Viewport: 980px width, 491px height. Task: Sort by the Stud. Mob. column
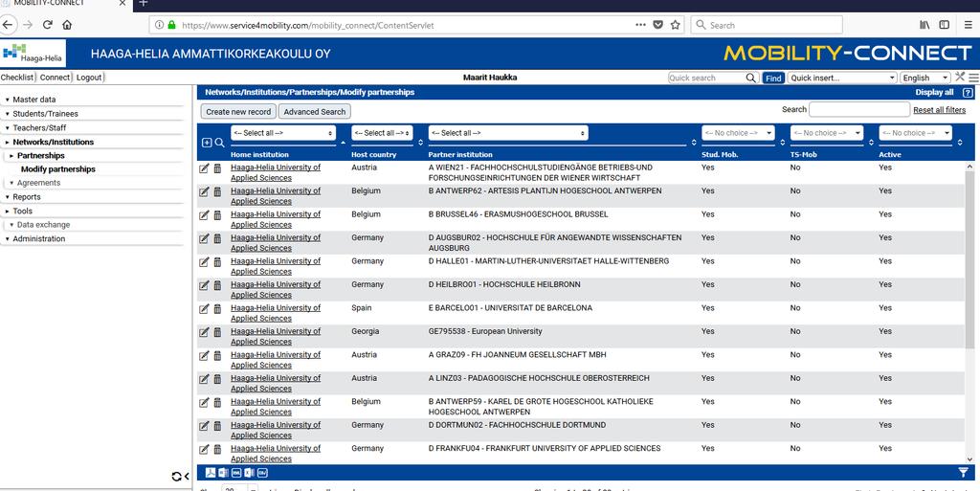[x=783, y=143]
